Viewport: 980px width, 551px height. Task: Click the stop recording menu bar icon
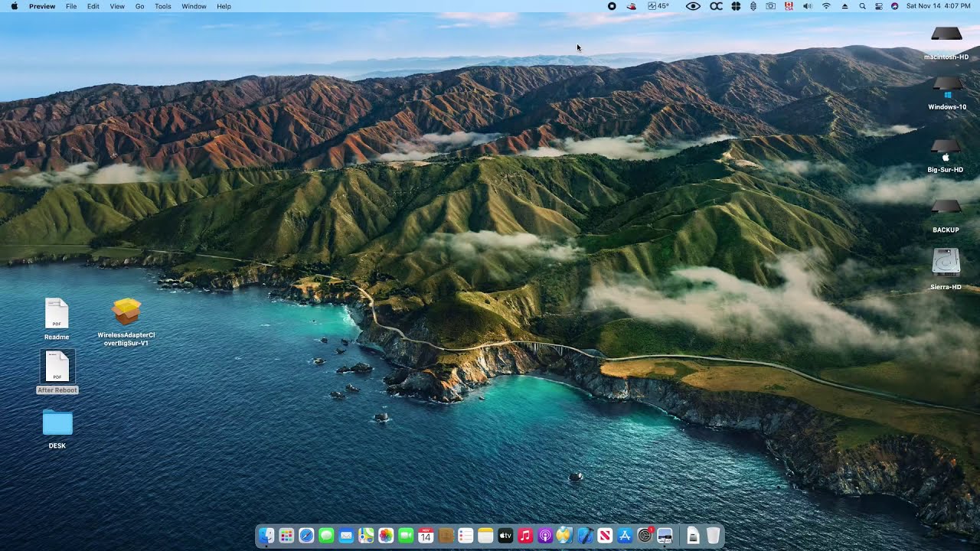(x=612, y=6)
